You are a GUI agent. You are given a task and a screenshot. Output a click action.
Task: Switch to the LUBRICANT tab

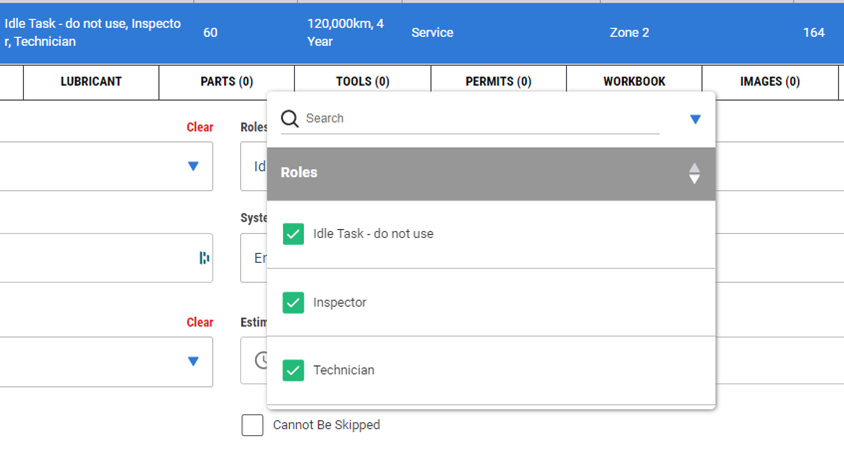click(91, 82)
